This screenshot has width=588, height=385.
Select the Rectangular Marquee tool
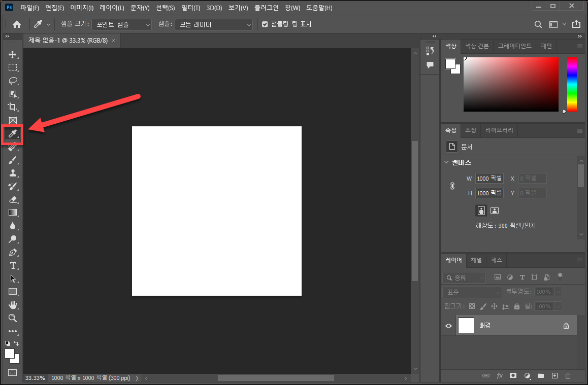[x=13, y=67]
